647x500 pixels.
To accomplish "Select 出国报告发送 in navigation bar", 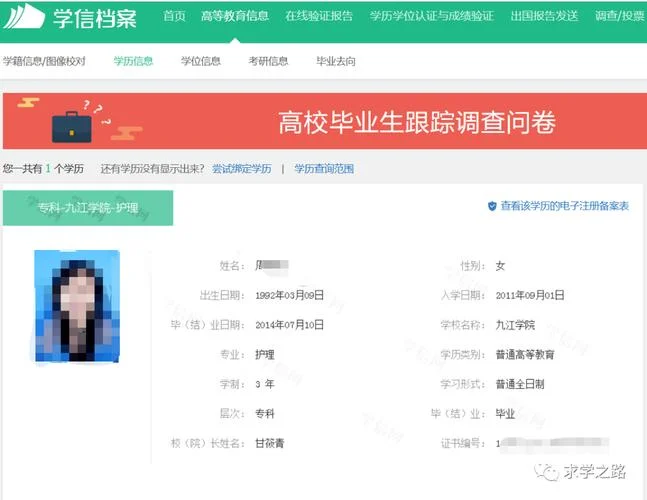I will point(544,16).
